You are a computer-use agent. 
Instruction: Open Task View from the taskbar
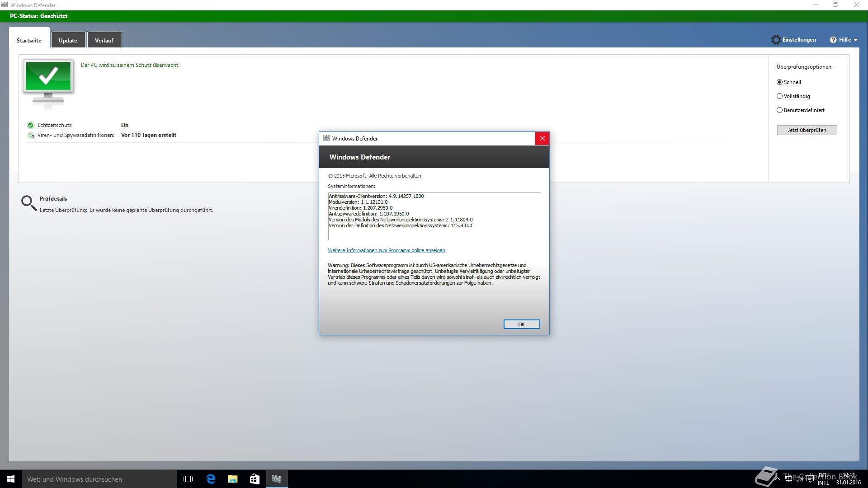[x=188, y=479]
